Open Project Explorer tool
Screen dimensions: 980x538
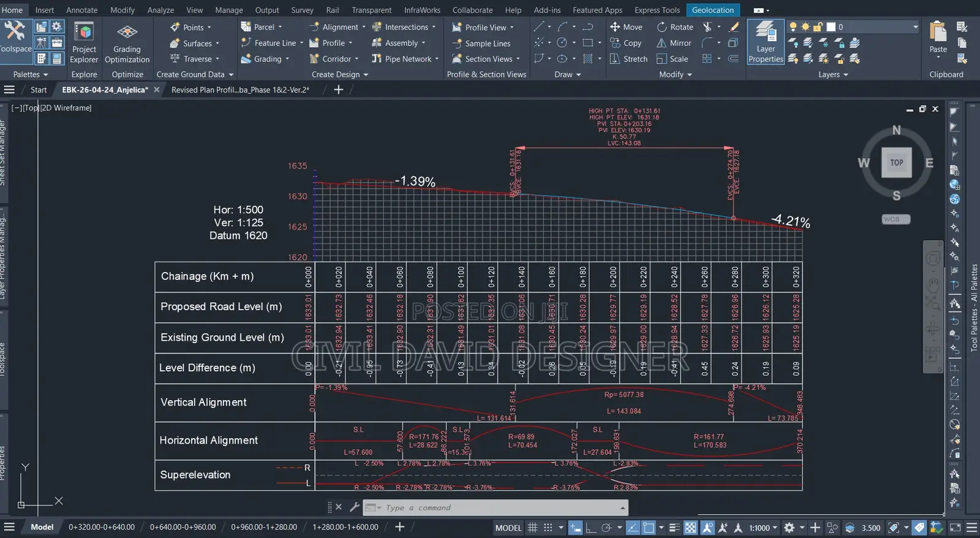(84, 42)
